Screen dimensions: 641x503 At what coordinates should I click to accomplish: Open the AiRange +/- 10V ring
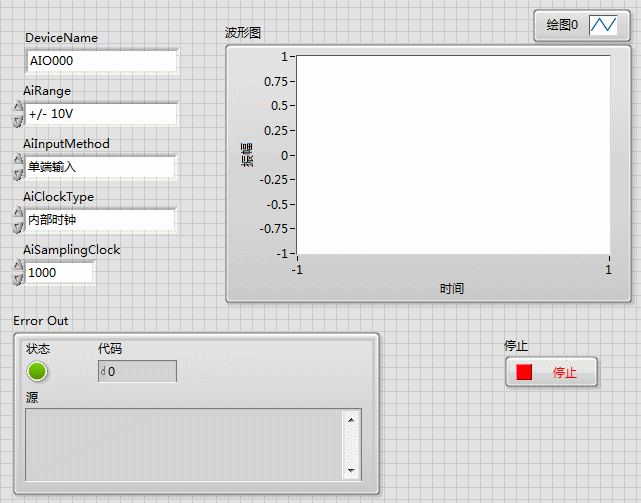click(101, 114)
